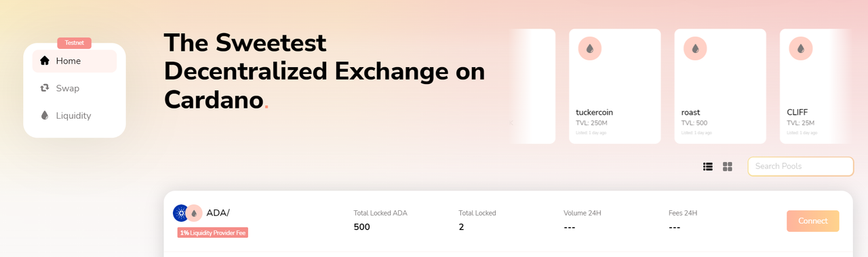
Task: Click the Testnet badge
Action: pos(75,43)
